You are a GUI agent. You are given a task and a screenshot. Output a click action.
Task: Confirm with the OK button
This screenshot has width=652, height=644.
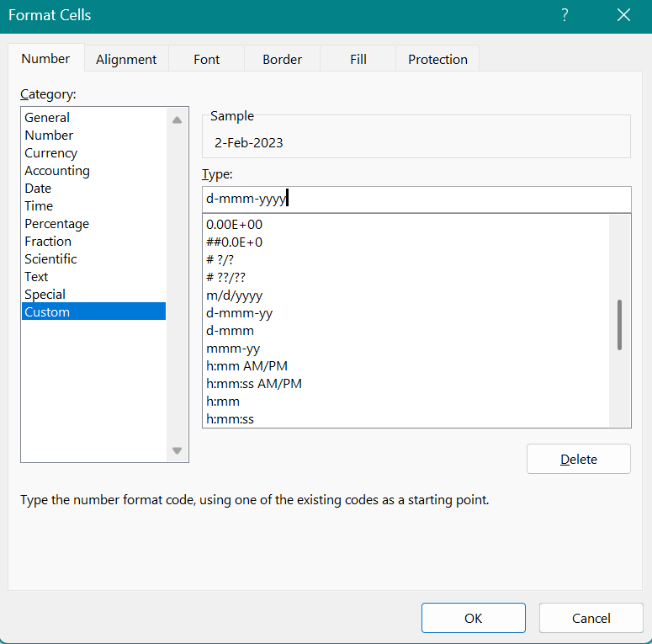pyautogui.click(x=473, y=618)
